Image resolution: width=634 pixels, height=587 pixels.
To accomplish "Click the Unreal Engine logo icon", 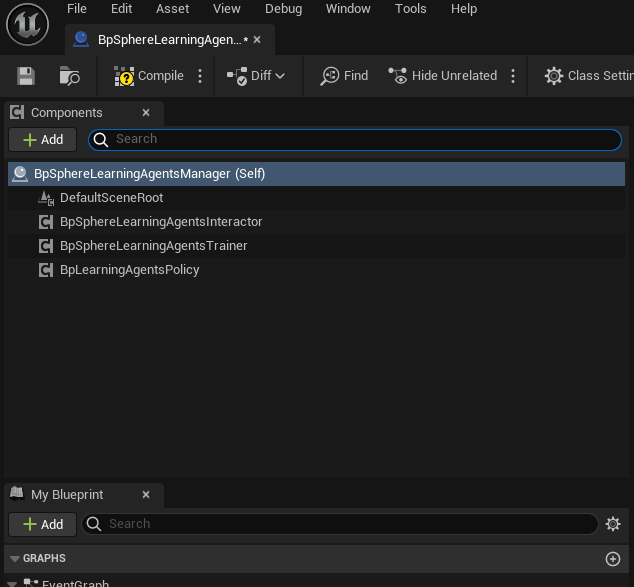I will tap(27, 25).
